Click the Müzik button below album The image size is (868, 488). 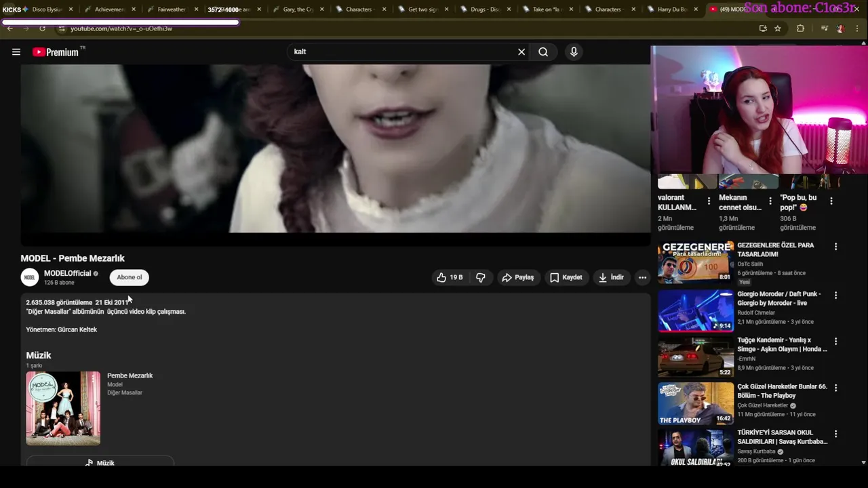(100, 463)
